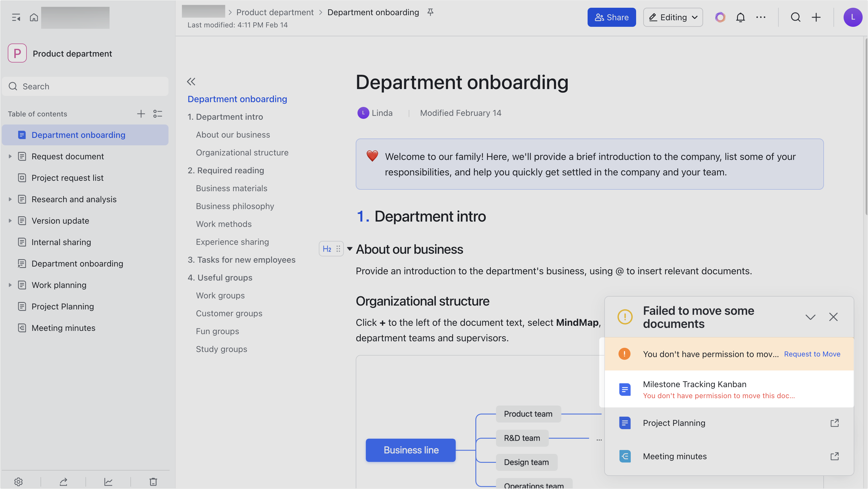Expand the Work planning tree item

[10, 285]
